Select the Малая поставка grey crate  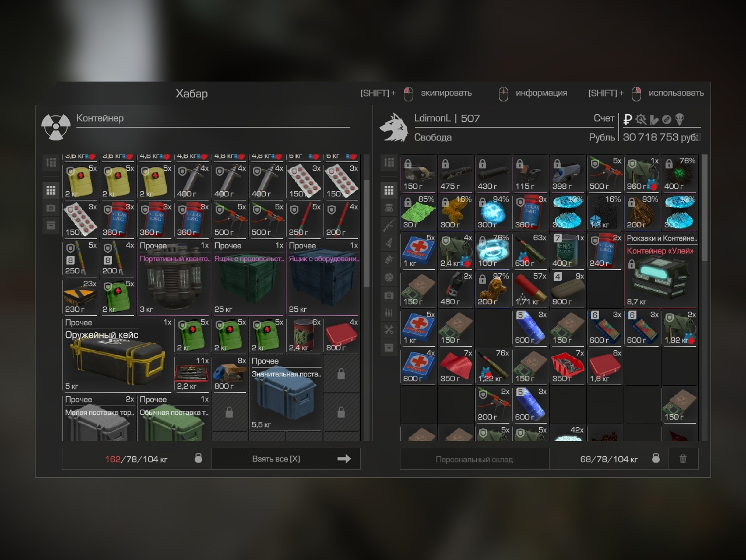click(99, 417)
